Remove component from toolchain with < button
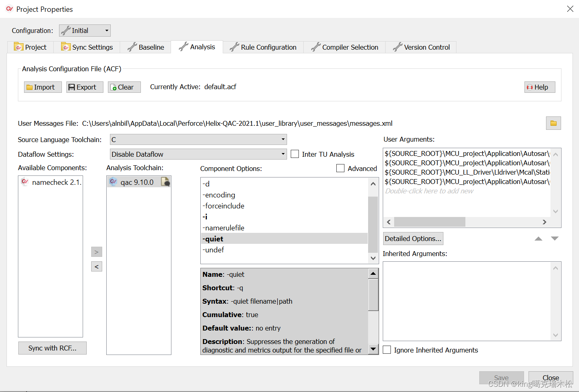This screenshot has height=392, width=579. click(x=96, y=267)
